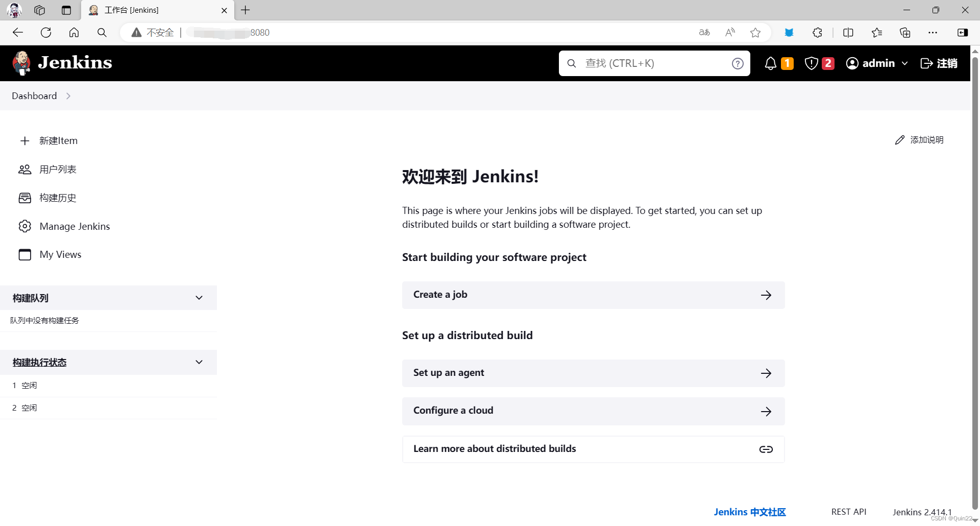The image size is (980, 526).
Task: Click executor 2 空闲 row
Action: coord(108,408)
